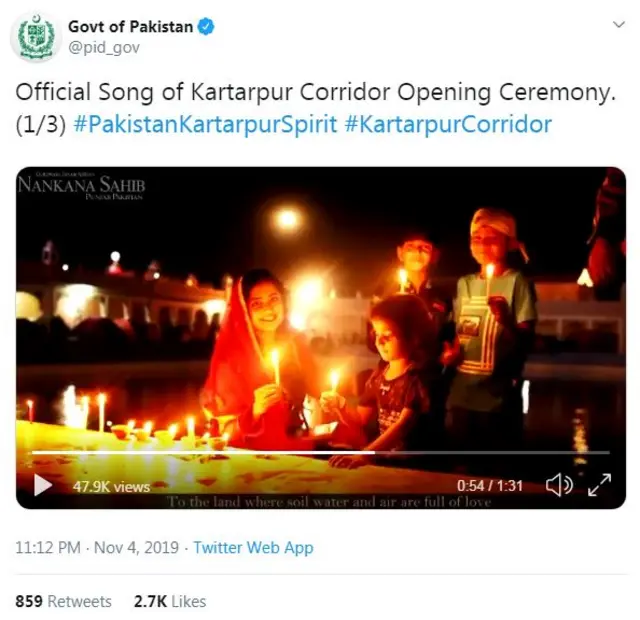Click the 11:12 PM Nov 4, 2019 timestamp
640x620 pixels.
pyautogui.click(x=97, y=547)
